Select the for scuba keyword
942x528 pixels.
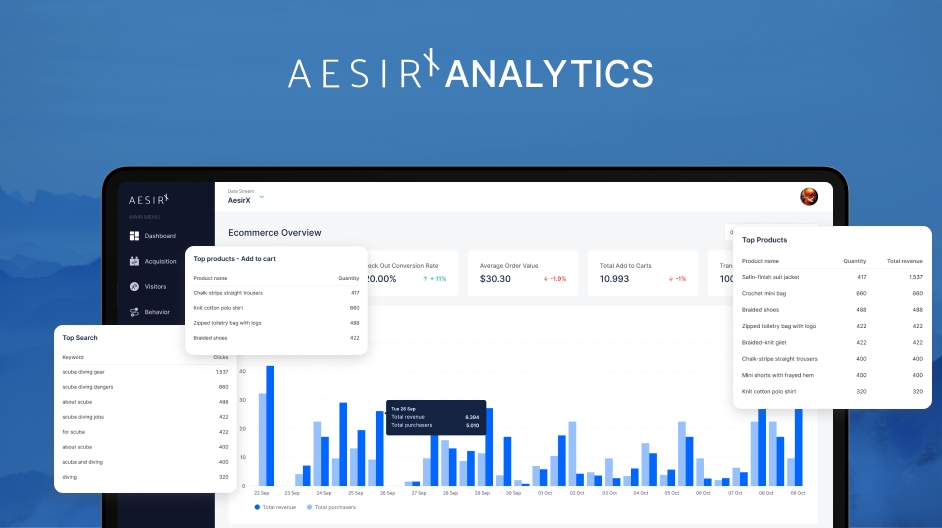(73, 432)
